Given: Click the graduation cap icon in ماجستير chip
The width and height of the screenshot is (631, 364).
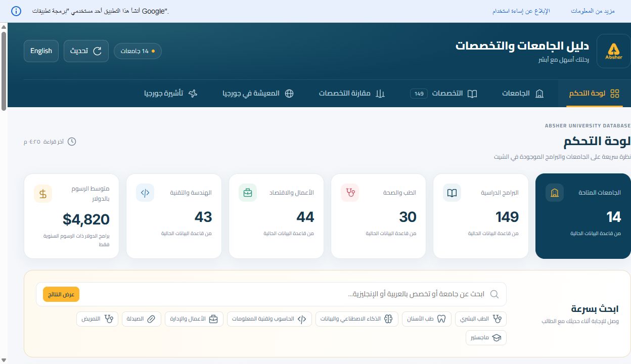Looking at the screenshot, I should (x=497, y=338).
